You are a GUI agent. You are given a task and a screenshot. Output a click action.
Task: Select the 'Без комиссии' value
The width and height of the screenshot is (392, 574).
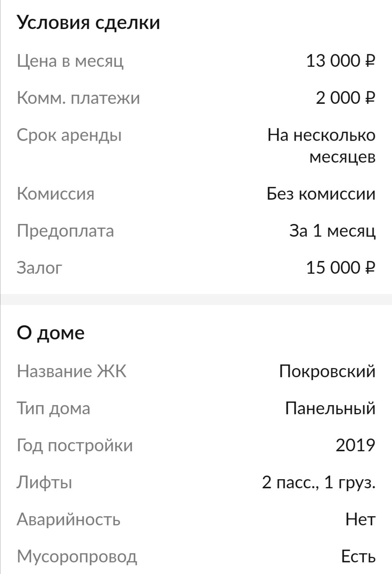(321, 194)
